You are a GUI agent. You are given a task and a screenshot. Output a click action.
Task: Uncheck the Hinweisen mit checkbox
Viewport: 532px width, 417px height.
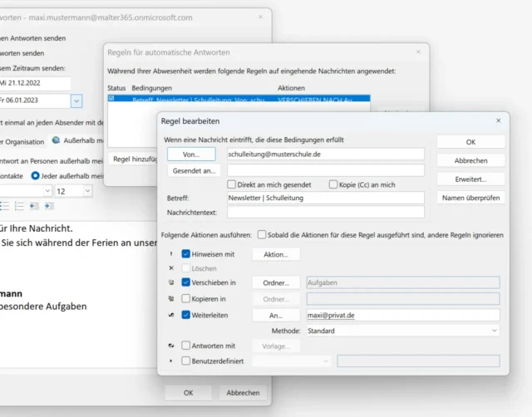pyautogui.click(x=186, y=254)
